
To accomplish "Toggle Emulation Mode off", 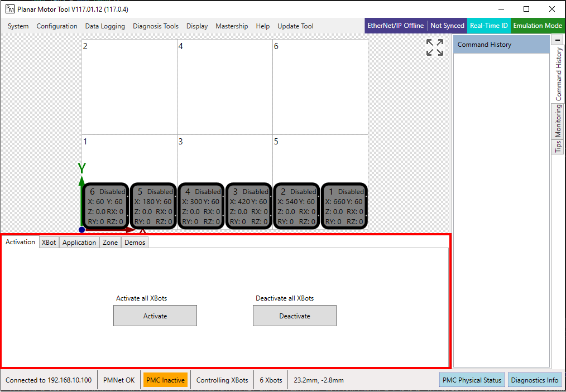I will tap(538, 26).
